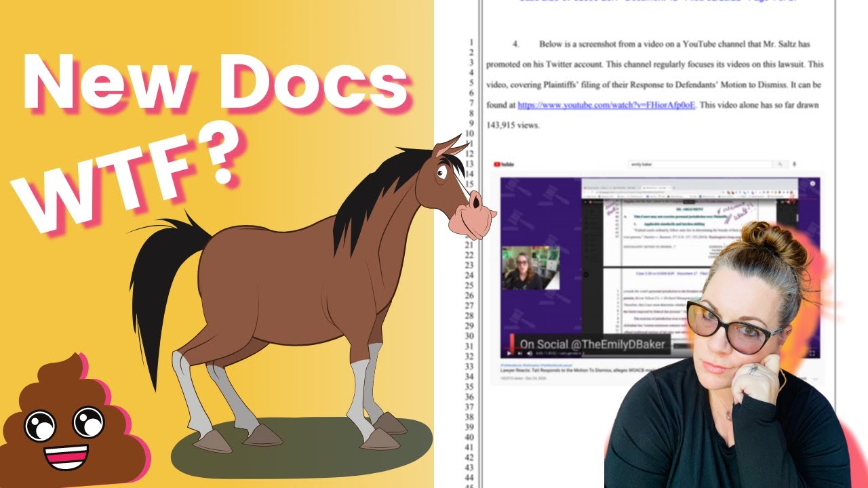The width and height of the screenshot is (868, 488).
Task: Click the search field containing "emily baker"
Action: (701, 164)
